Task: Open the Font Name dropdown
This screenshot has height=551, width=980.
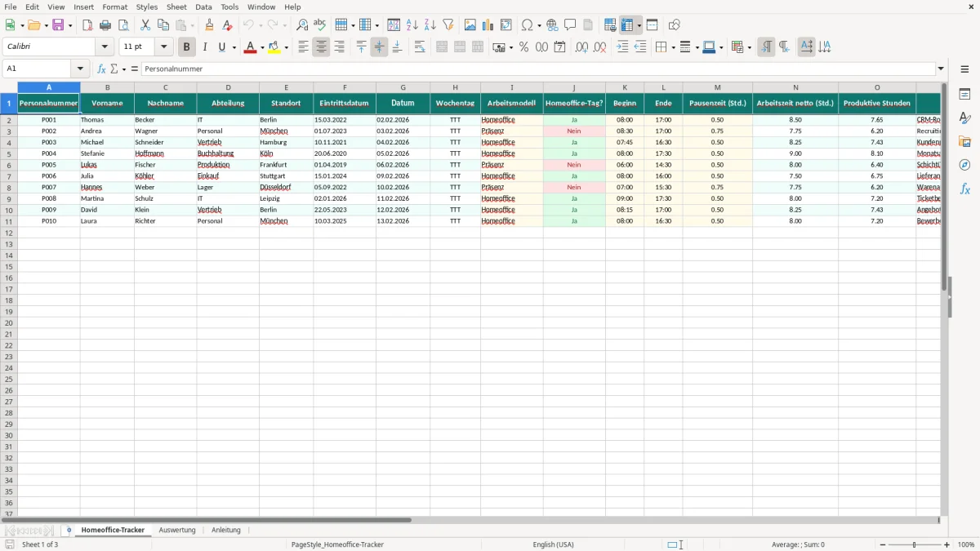Action: [105, 47]
